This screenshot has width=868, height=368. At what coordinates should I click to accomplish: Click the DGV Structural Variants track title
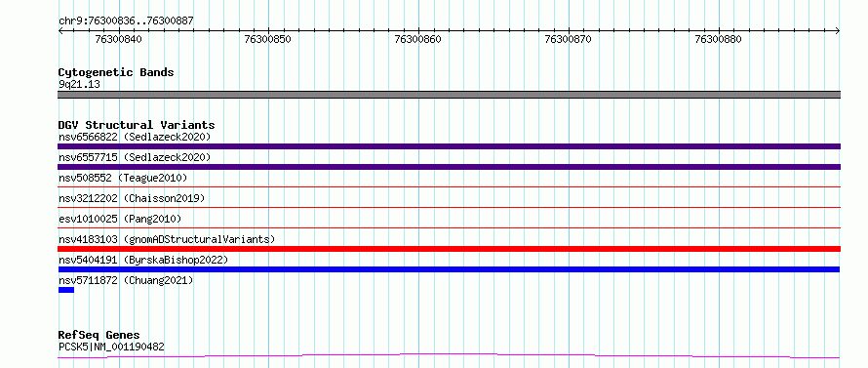coord(137,125)
